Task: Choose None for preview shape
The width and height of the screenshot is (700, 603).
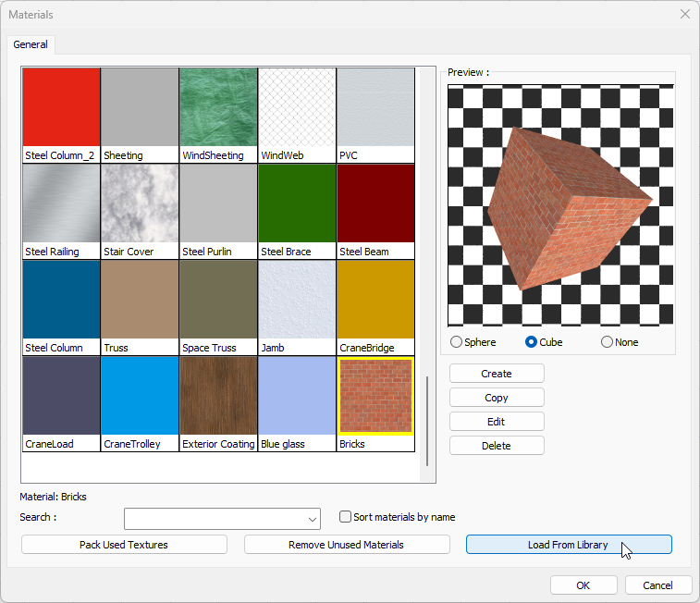Action: point(608,342)
